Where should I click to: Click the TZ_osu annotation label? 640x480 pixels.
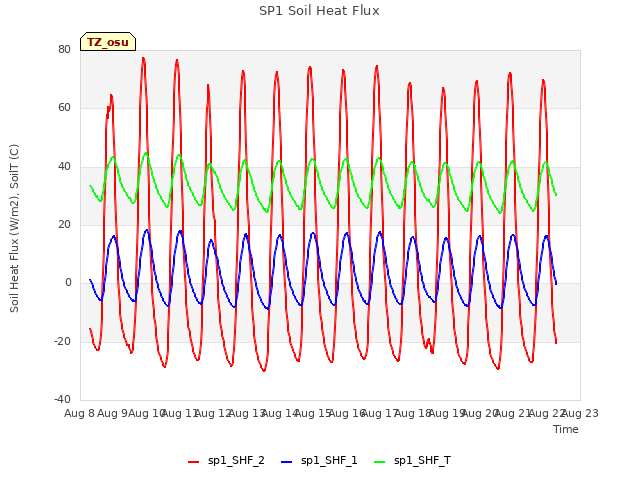[x=108, y=42]
